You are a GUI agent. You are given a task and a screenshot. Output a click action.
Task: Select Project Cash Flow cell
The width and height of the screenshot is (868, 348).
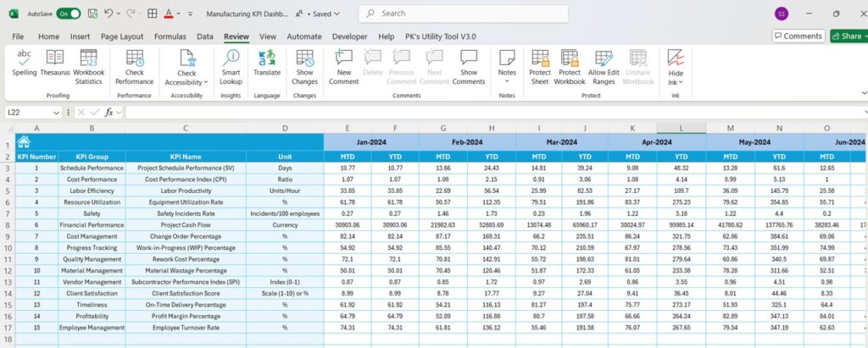pos(186,225)
